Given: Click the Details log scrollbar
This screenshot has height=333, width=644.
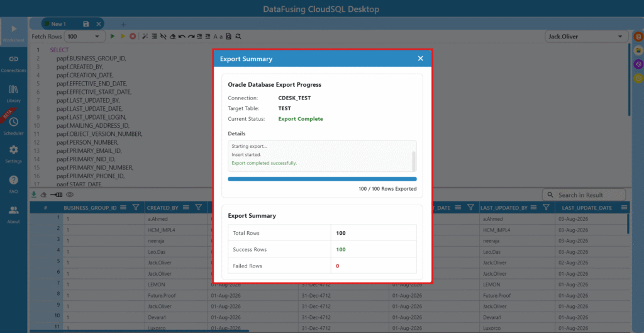Looking at the screenshot, I should click(x=414, y=161).
